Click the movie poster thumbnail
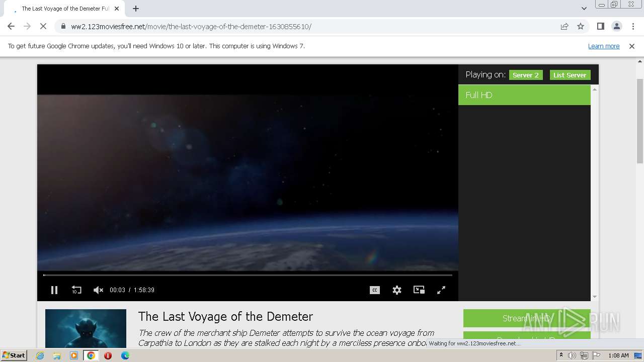The width and height of the screenshot is (644, 362). (86, 328)
